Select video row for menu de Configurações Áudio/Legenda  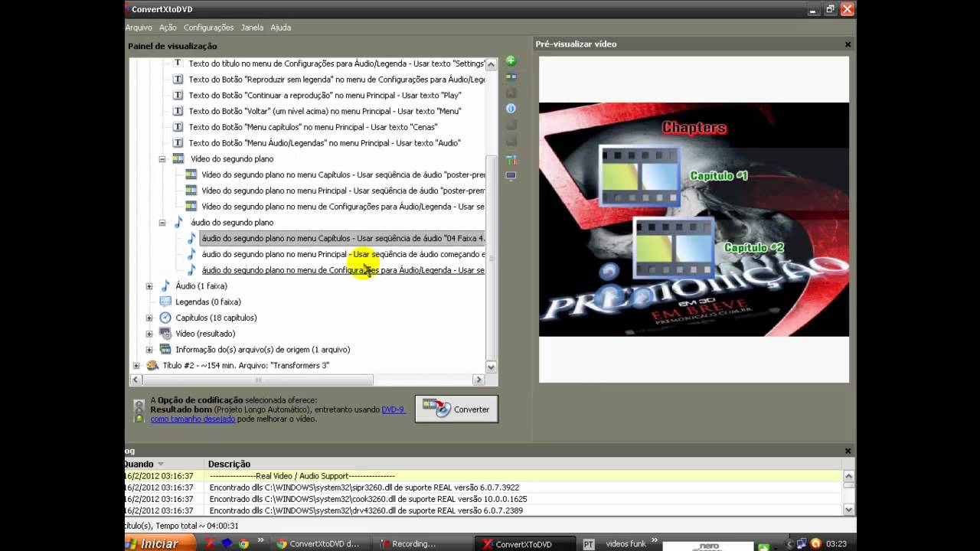(342, 207)
